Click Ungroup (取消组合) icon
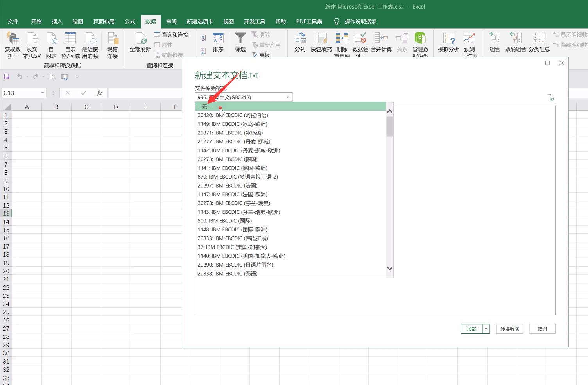This screenshot has width=588, height=385. point(516,38)
